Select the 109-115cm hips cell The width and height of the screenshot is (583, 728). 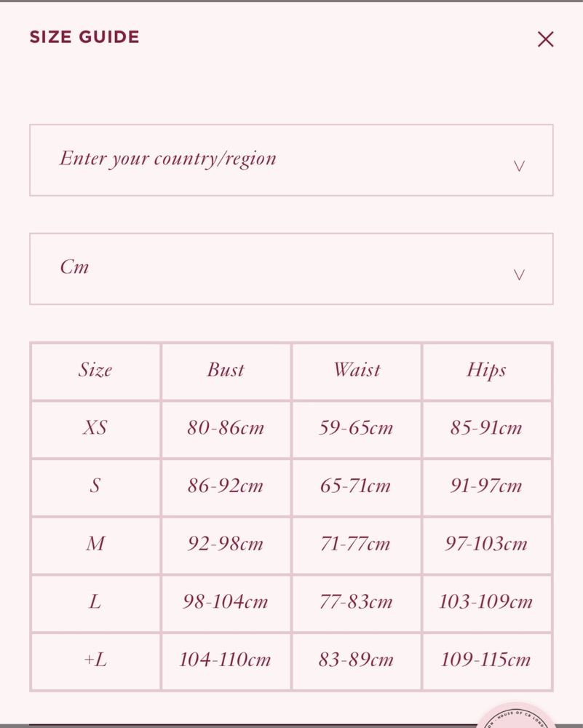coord(486,660)
